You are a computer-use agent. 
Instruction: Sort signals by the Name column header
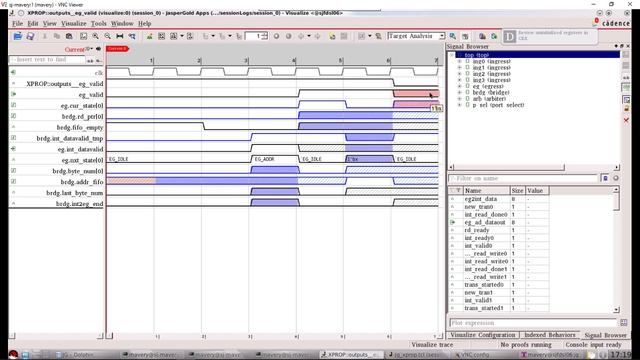pyautogui.click(x=486, y=191)
